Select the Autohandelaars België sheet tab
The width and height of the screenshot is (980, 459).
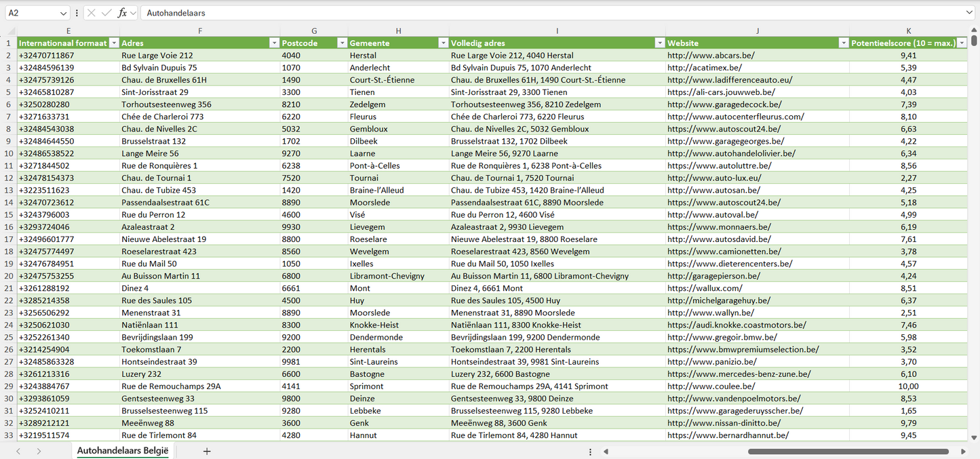click(x=122, y=451)
